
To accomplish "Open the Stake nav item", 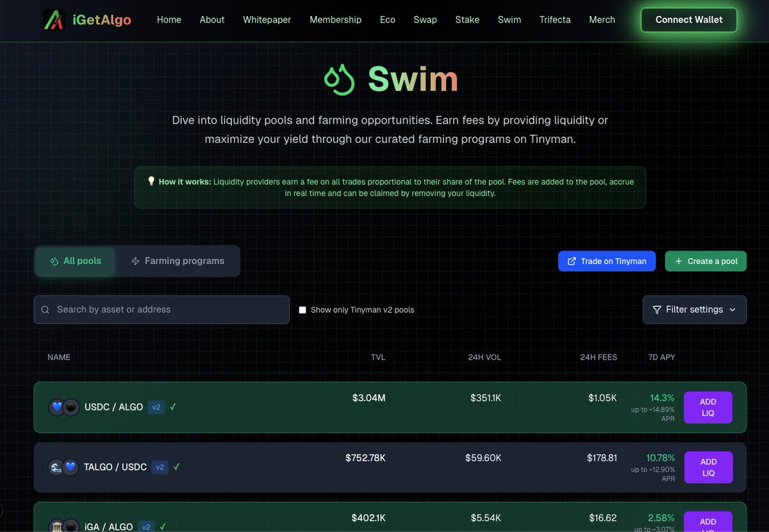I will [x=467, y=20].
